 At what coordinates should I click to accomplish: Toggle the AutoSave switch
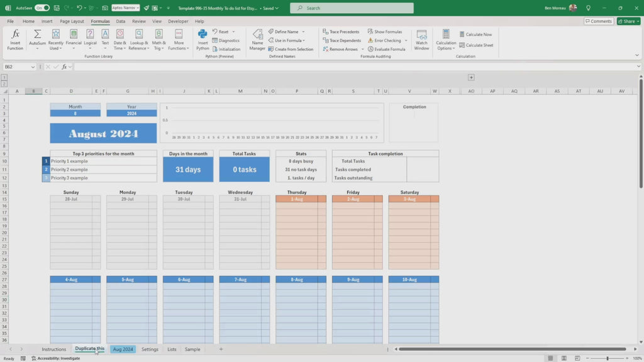point(42,8)
